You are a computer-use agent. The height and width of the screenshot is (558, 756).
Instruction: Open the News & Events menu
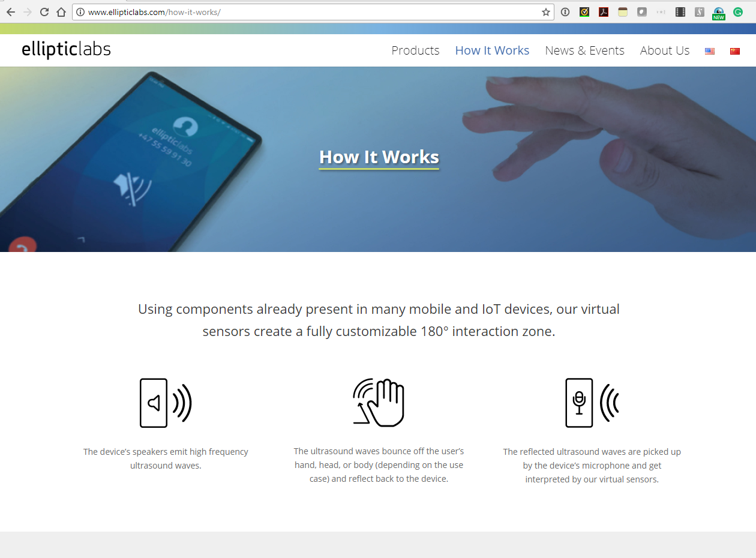click(x=584, y=50)
